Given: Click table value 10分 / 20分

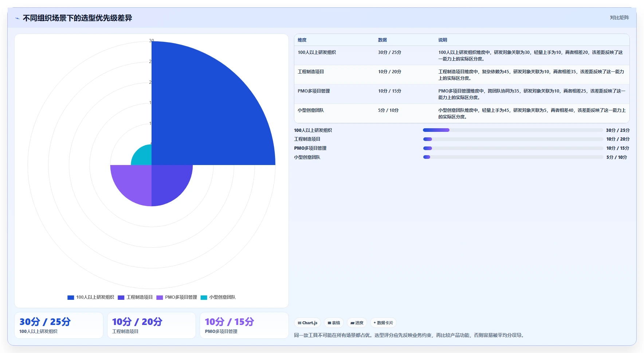Looking at the screenshot, I should (x=389, y=72).
